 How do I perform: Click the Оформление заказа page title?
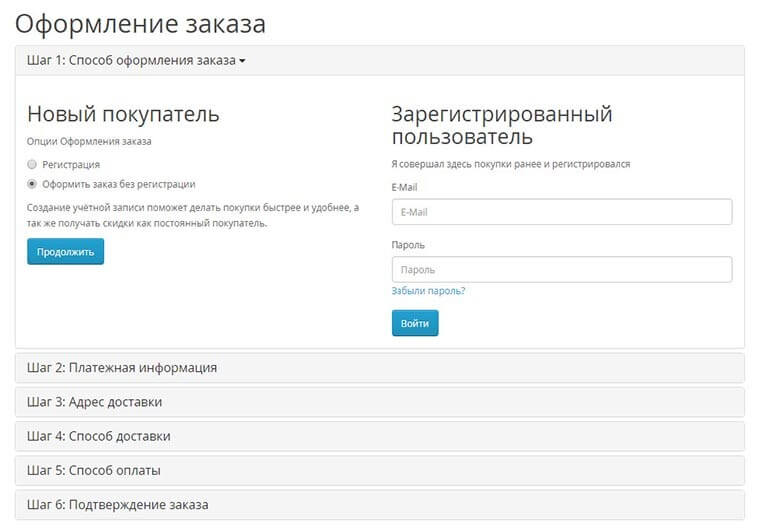(141, 24)
